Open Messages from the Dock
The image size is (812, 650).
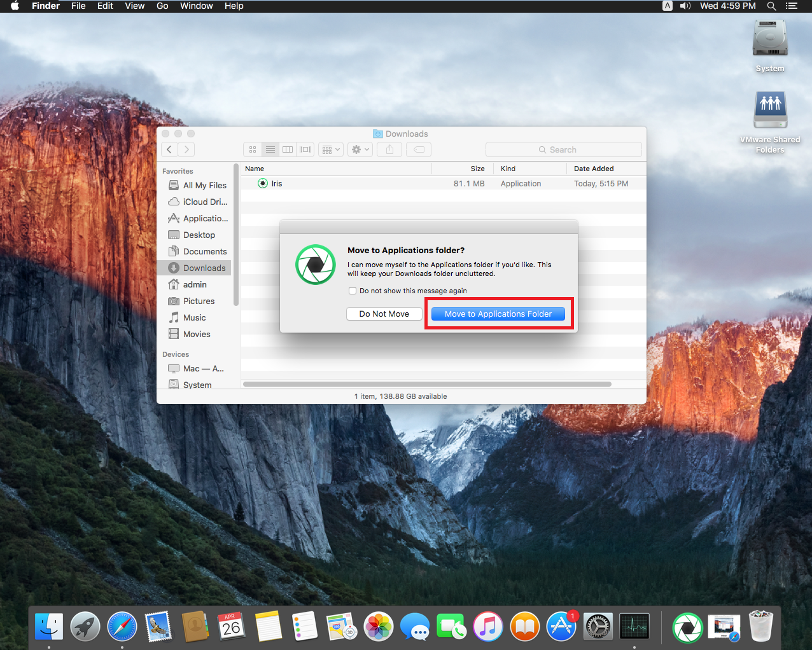[415, 627]
